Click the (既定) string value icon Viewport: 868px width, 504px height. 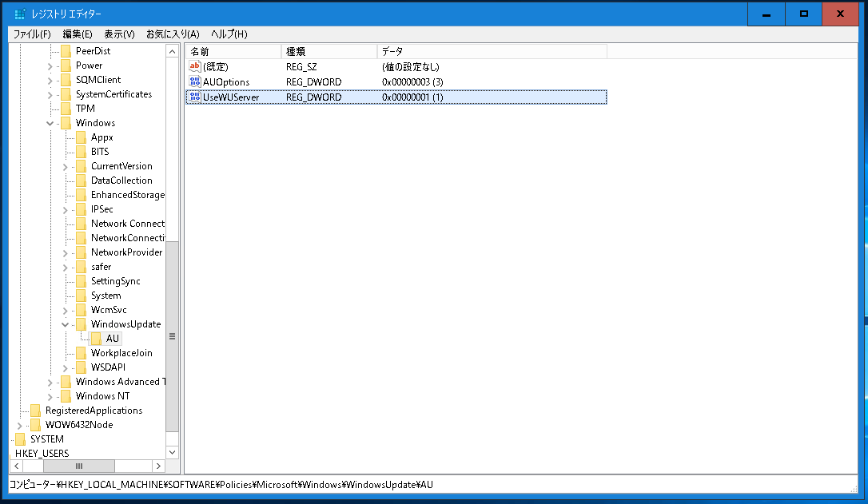[x=194, y=67]
